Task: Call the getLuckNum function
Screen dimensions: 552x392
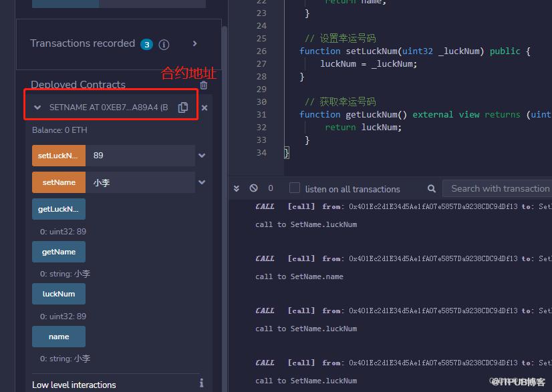Action: click(59, 209)
